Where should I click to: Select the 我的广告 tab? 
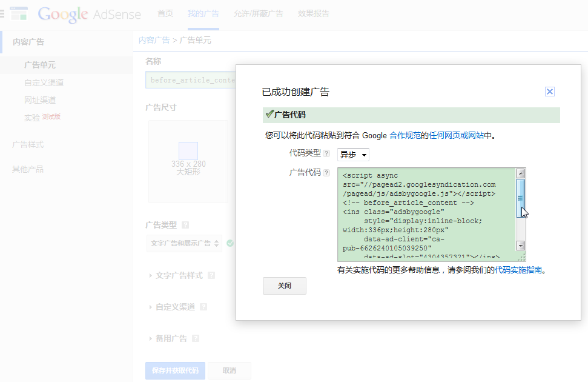pyautogui.click(x=203, y=13)
